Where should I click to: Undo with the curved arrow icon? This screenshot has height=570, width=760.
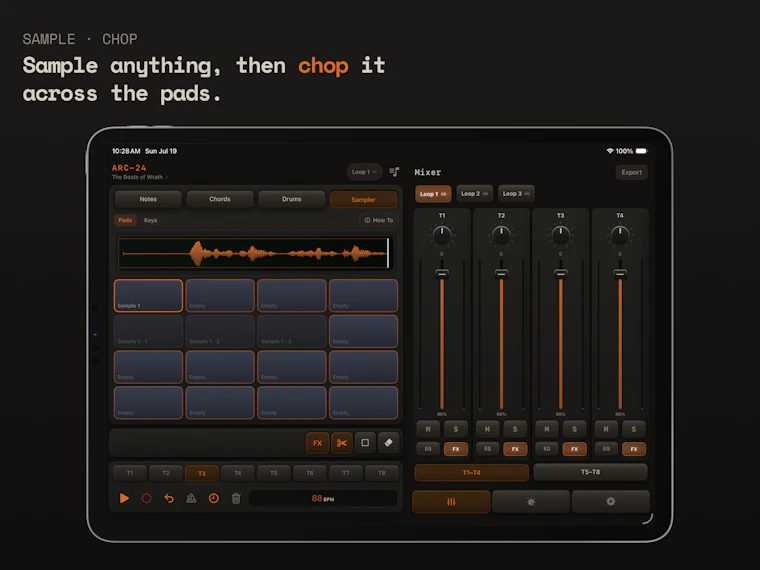point(169,498)
